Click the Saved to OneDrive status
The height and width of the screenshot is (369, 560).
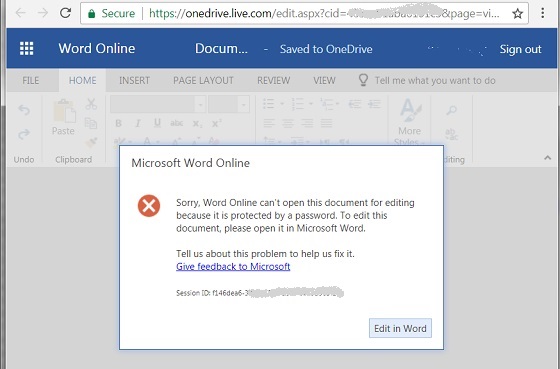(326, 49)
